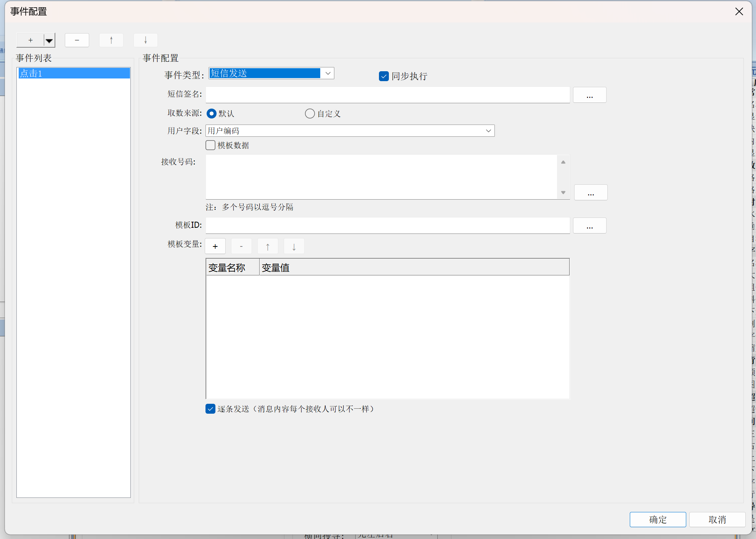
Task: Move template variable down
Action: pyautogui.click(x=294, y=246)
